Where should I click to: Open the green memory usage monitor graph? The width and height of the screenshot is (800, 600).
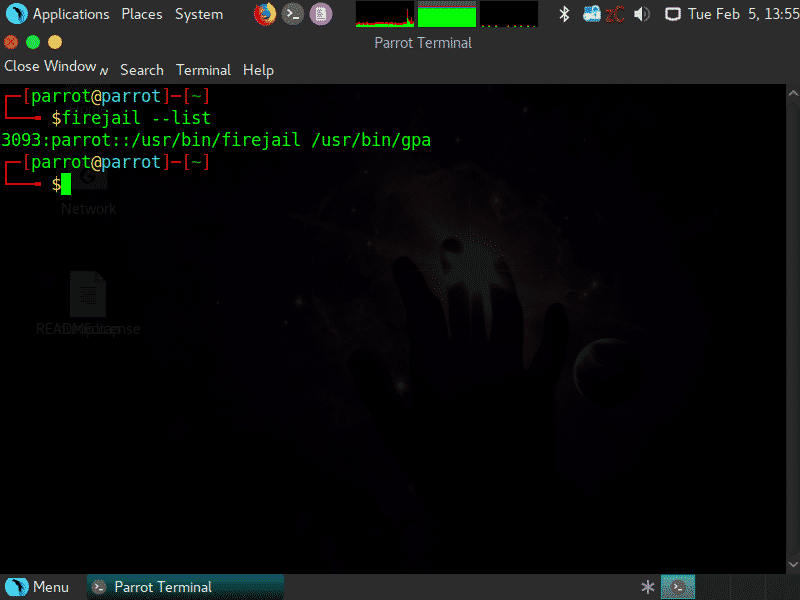coord(447,14)
